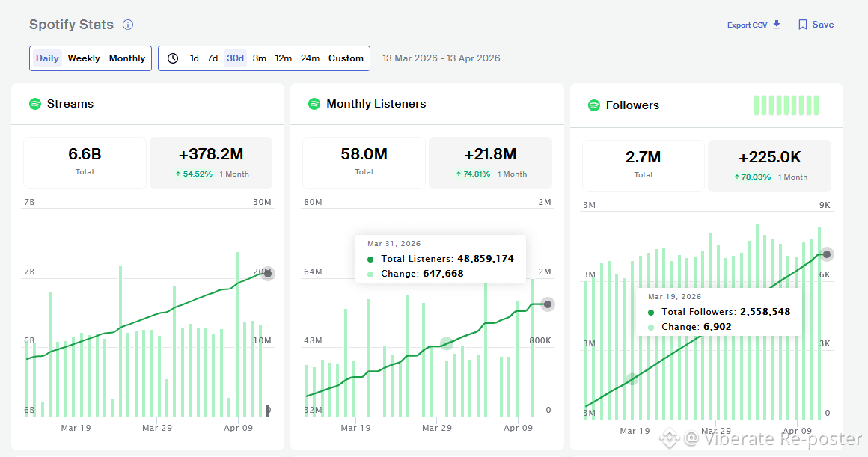Click the Export CSV download icon
This screenshot has width=868, height=457.
tap(777, 25)
